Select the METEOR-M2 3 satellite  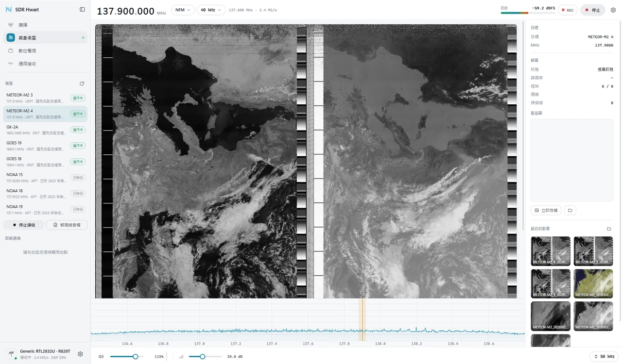click(45, 98)
